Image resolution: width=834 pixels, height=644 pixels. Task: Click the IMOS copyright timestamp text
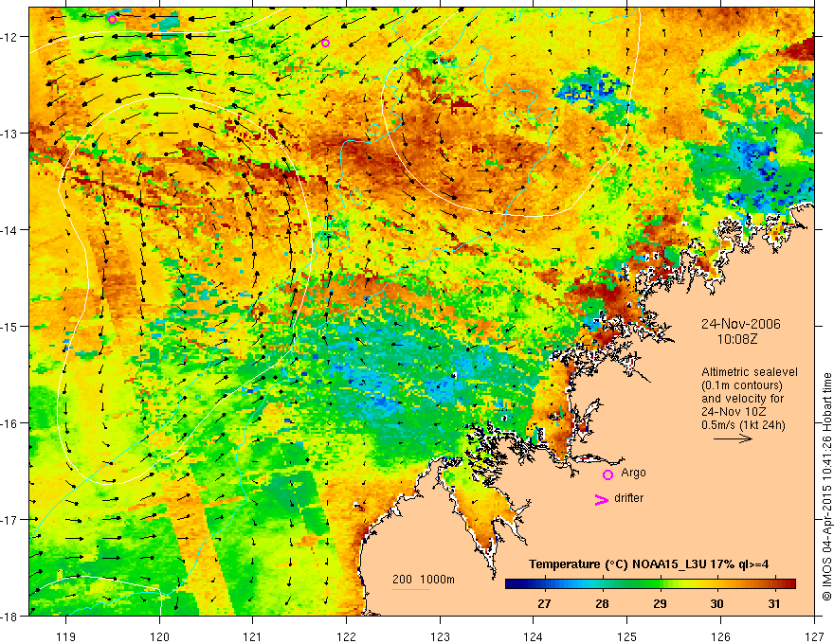[826, 486]
